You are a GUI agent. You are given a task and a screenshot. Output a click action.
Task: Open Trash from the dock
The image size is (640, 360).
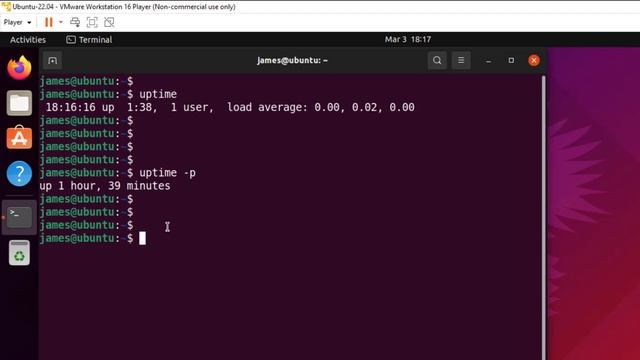coord(19,253)
